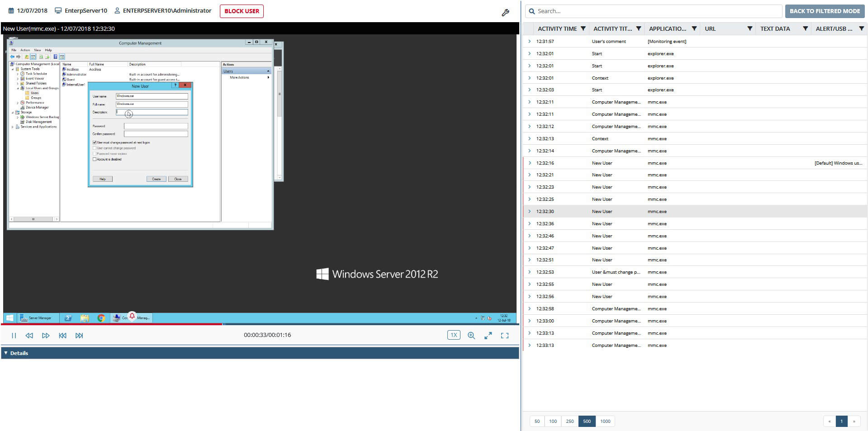Expand the Services and Applications tree node
868x431 pixels.
13,127
